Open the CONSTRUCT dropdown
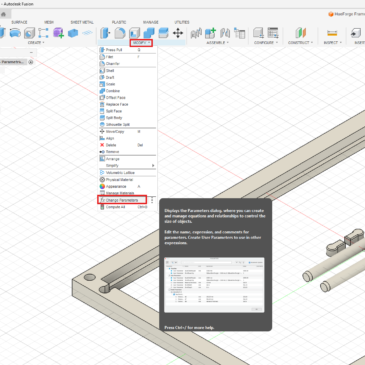 300,43
